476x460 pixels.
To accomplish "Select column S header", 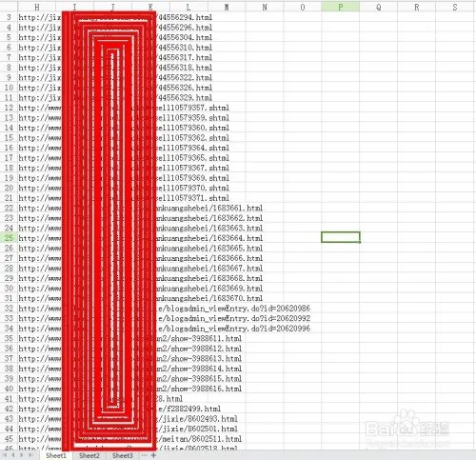I will tap(455, 7).
